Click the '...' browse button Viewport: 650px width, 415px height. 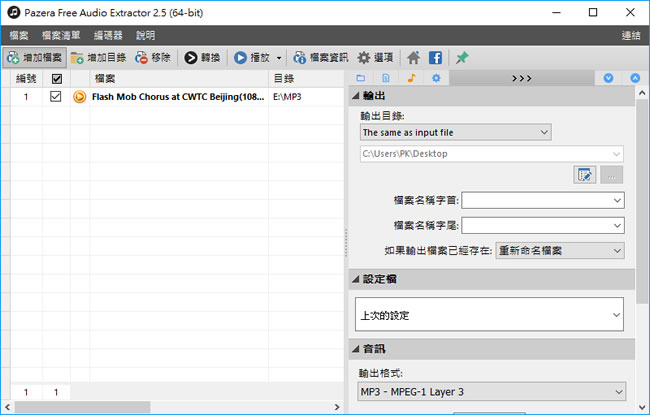[x=611, y=175]
